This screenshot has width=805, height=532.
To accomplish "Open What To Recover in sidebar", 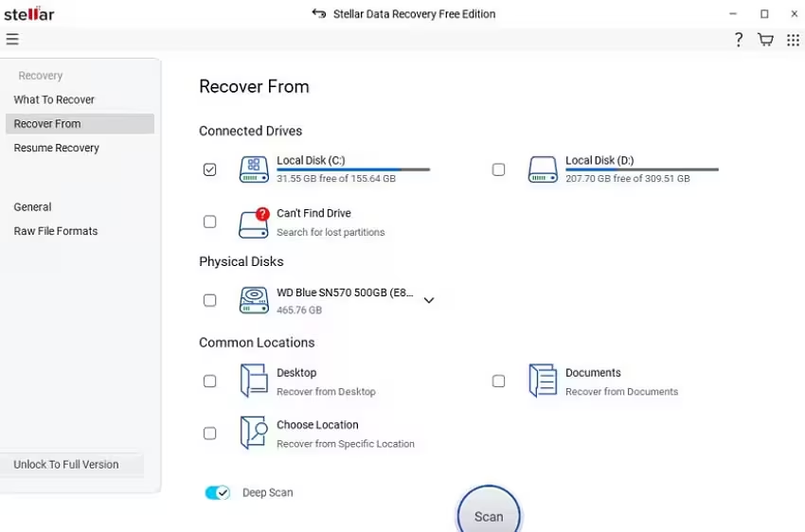I will [x=54, y=99].
